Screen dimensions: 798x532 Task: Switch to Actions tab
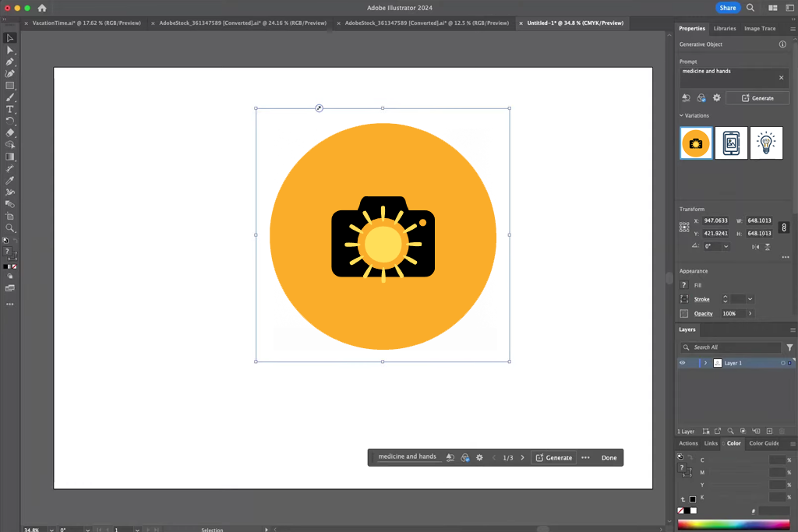tap(688, 443)
